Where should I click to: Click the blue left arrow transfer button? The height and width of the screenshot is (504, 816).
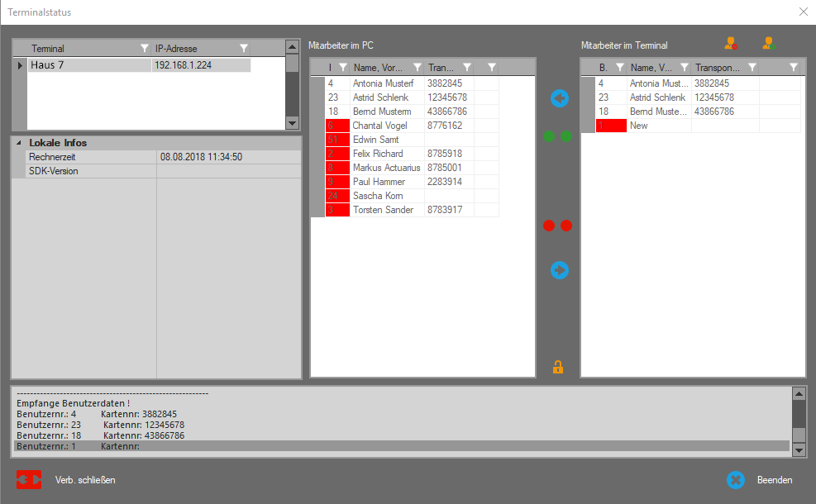(x=560, y=99)
